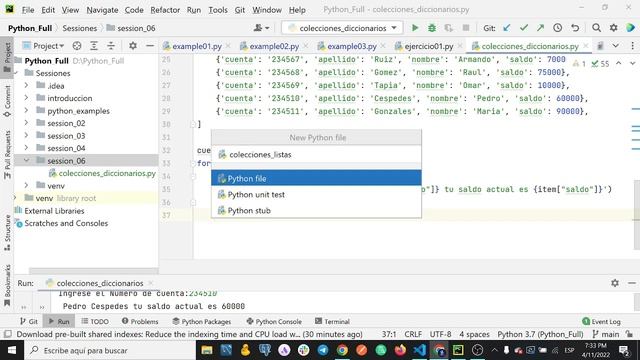Push commits with Git up-right arrow
Image resolution: width=640 pixels, height=360 pixels.
pos(540,28)
